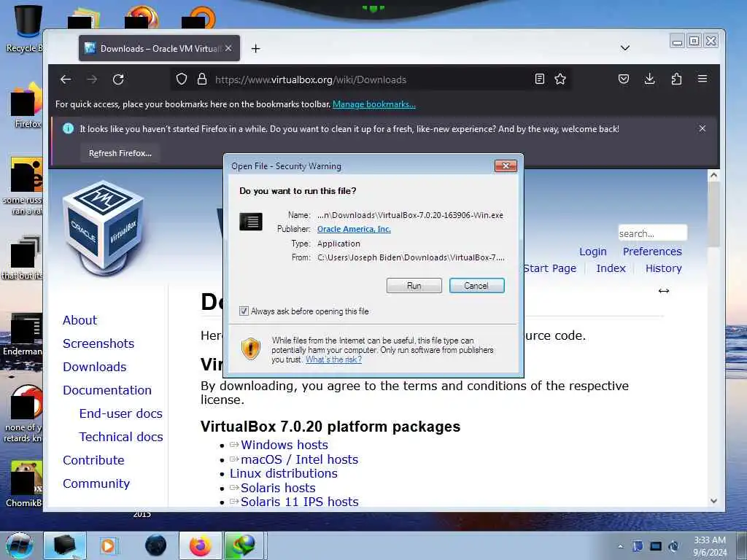Image resolution: width=747 pixels, height=560 pixels.
Task: Open Technical docs sidebar link
Action: (121, 437)
